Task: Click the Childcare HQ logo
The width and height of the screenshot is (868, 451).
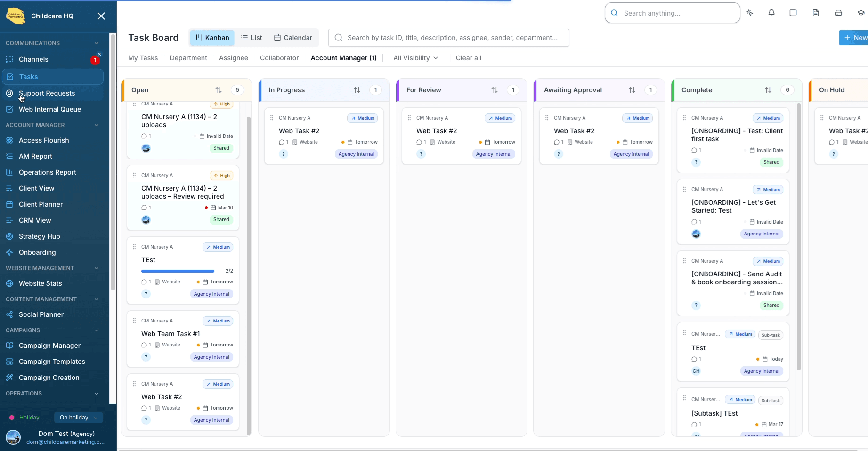Action: [x=16, y=16]
